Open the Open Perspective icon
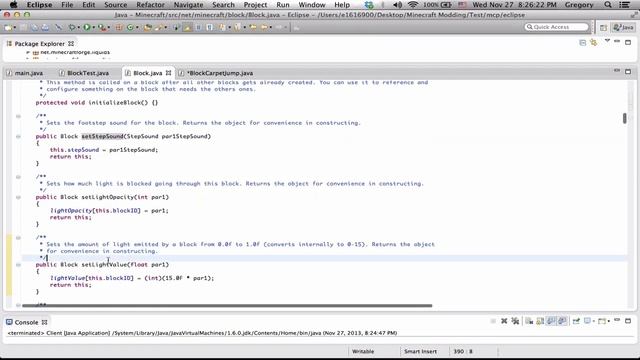Screen dimensions: 640x360 [x=603, y=27]
